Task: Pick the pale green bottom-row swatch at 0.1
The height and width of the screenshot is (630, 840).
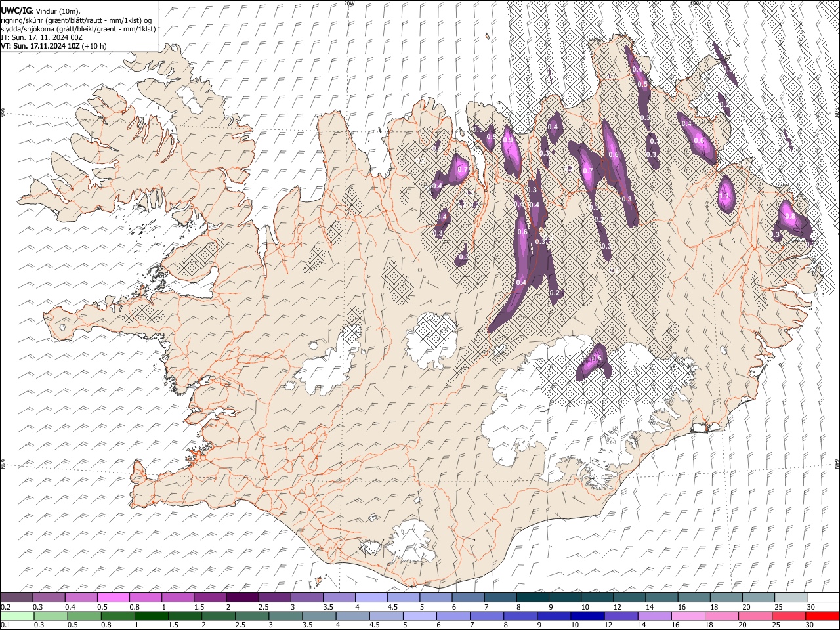Action: [16, 616]
